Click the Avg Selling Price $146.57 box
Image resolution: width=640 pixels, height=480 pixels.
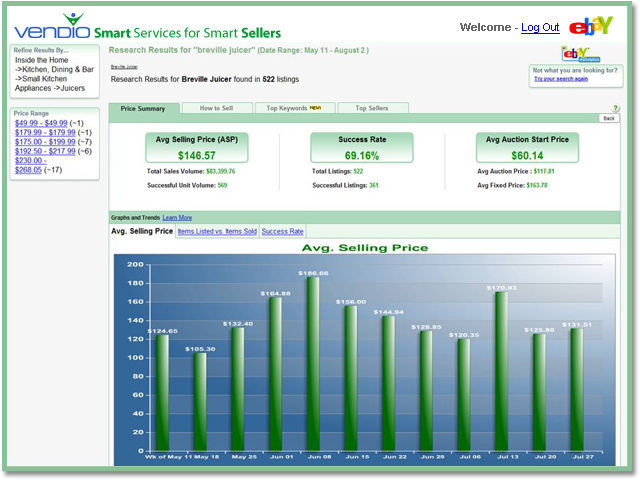197,148
